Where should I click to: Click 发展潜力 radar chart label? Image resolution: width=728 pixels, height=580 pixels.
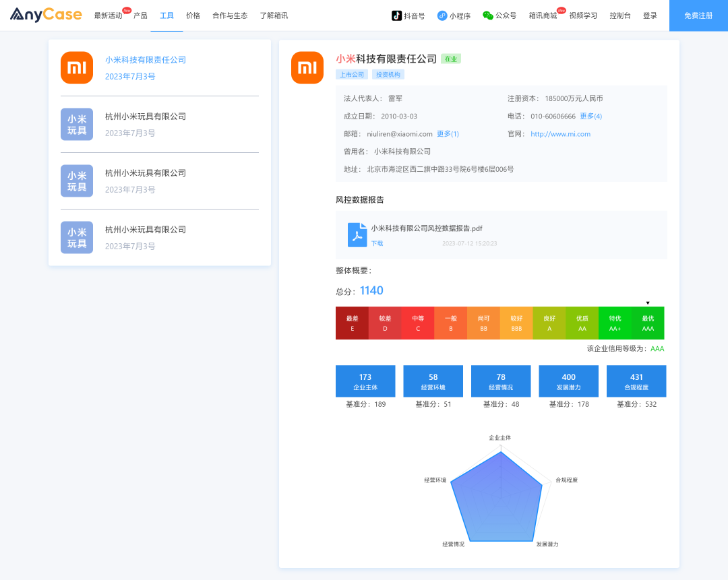coord(547,544)
